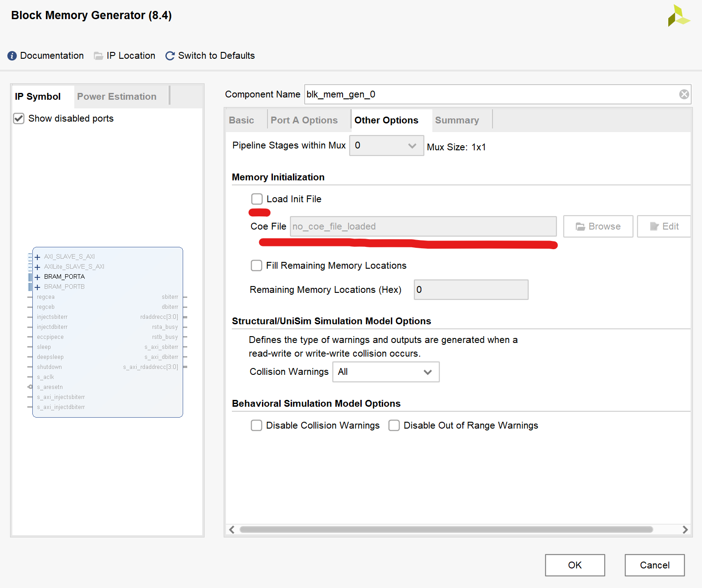Click the IP Location link text
Screen dimensions: 702x588
pos(131,56)
